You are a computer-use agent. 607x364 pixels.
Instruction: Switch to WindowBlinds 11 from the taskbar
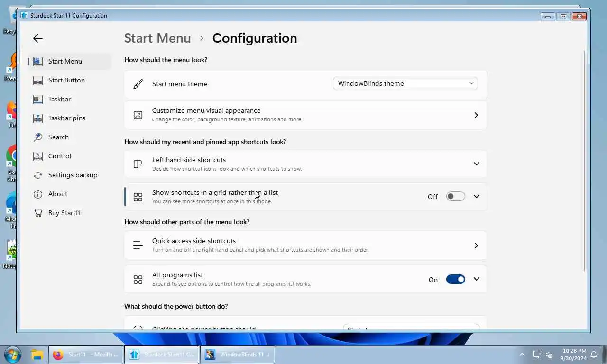[x=238, y=355]
